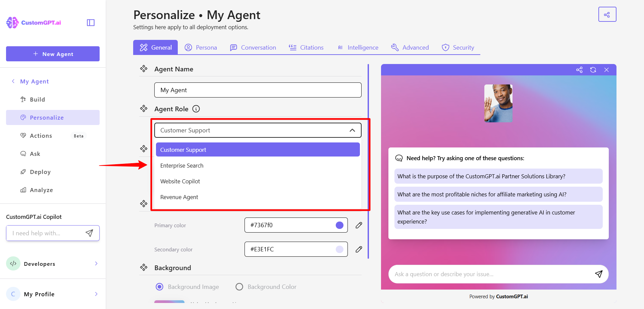Click the primary color hex field

[x=296, y=225]
